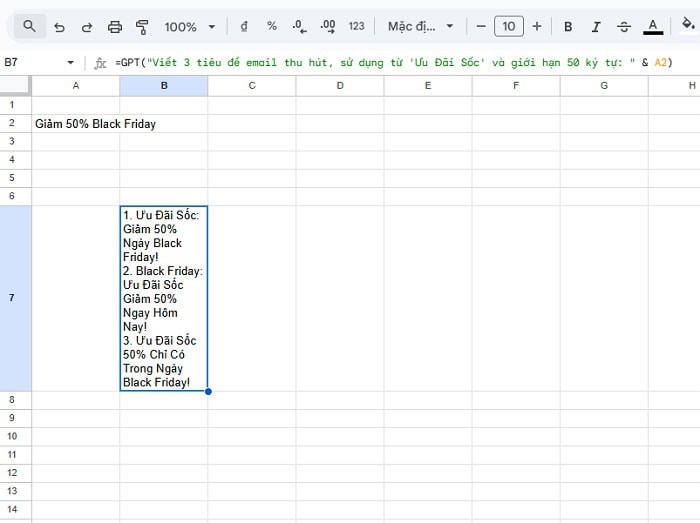Screen dimensions: 700x523
Task: Toggle strikethrough formatting
Action: click(624, 26)
